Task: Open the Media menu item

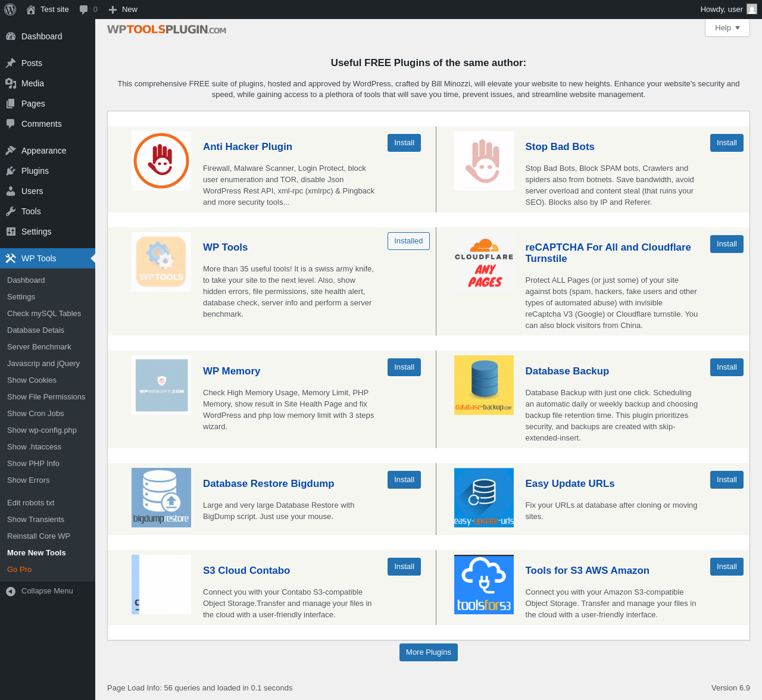Action: tap(48, 83)
